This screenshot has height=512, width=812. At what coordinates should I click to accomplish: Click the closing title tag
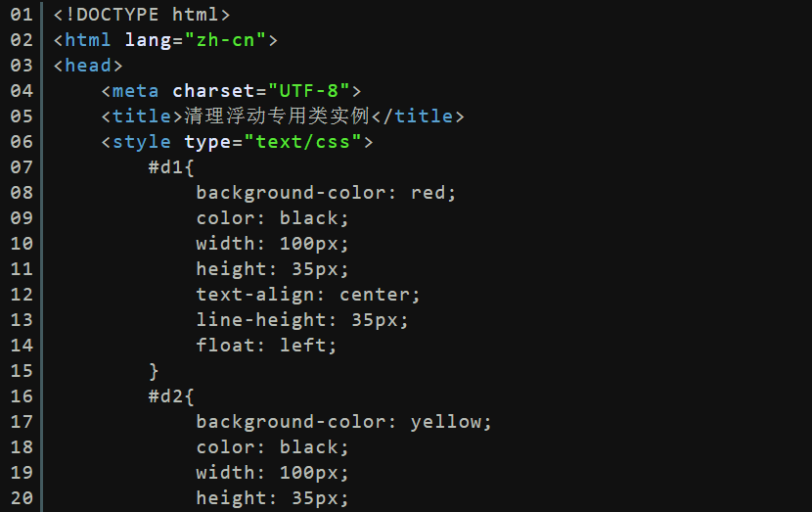(x=418, y=116)
